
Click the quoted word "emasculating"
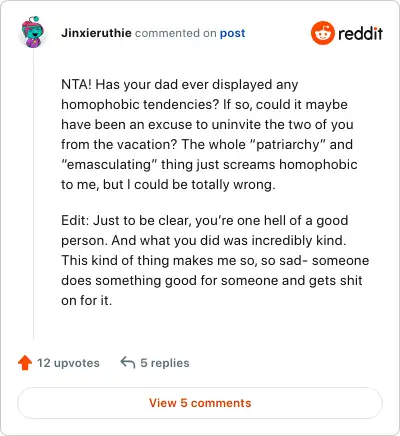click(109, 165)
